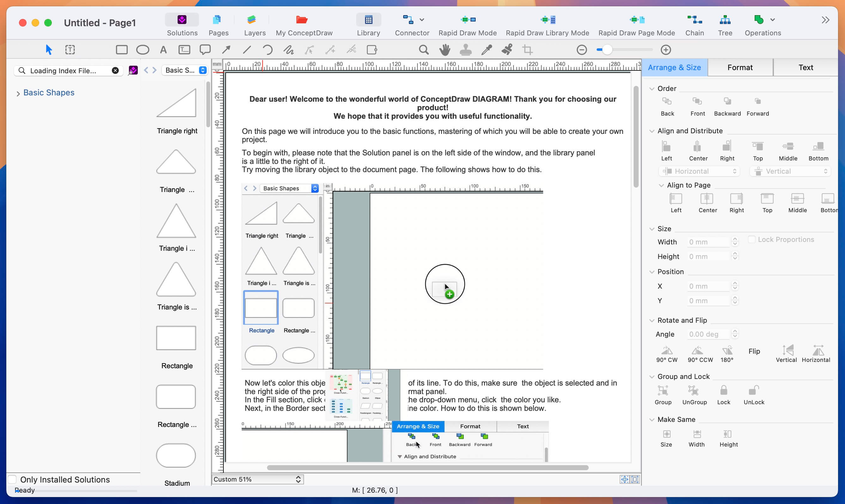Select the Text tool

pos(163,50)
